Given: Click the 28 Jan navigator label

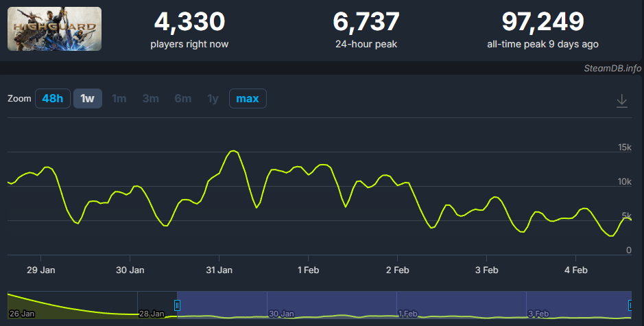Looking at the screenshot, I should pyautogui.click(x=152, y=314).
